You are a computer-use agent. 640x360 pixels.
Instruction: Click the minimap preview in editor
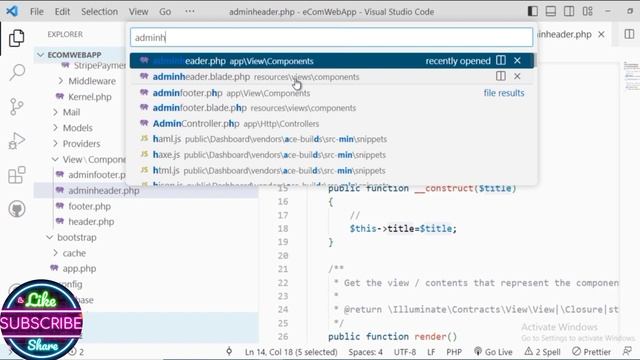pyautogui.click(x=631, y=76)
